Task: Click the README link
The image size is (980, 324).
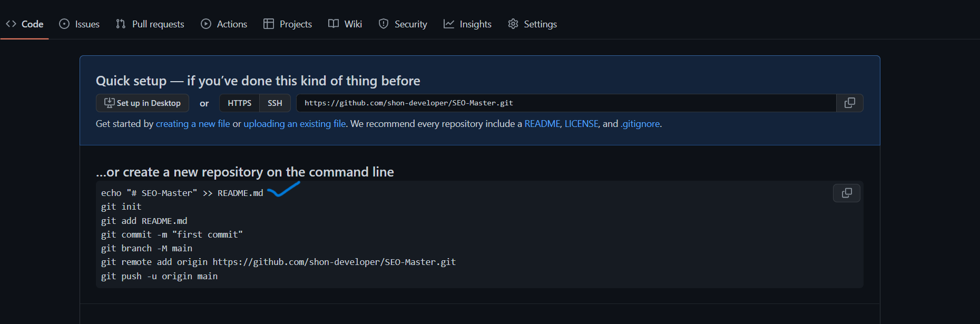Action: (x=542, y=124)
